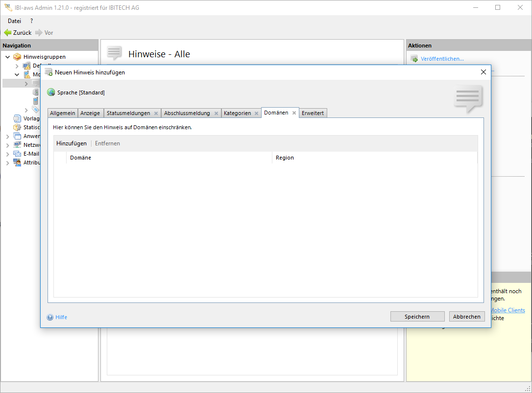Click the Statistik gear icon in navigation
This screenshot has height=393, width=532.
pos(18,127)
